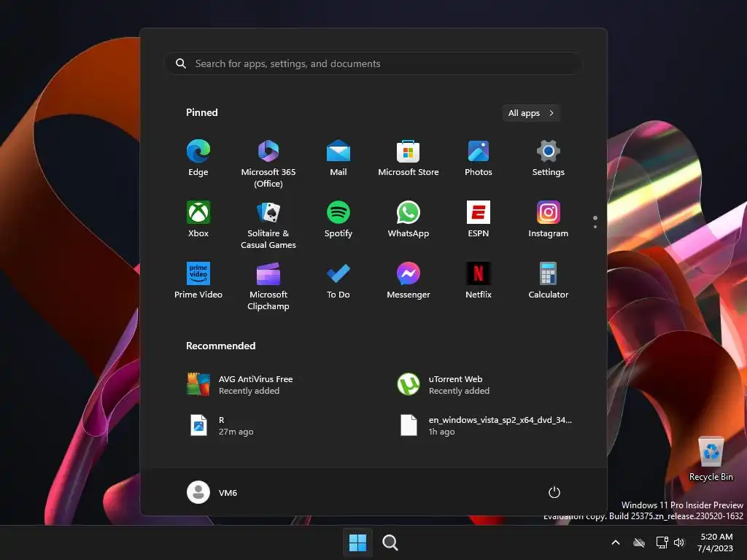Launch the Photos app
Image resolution: width=747 pixels, height=560 pixels.
coord(479,158)
